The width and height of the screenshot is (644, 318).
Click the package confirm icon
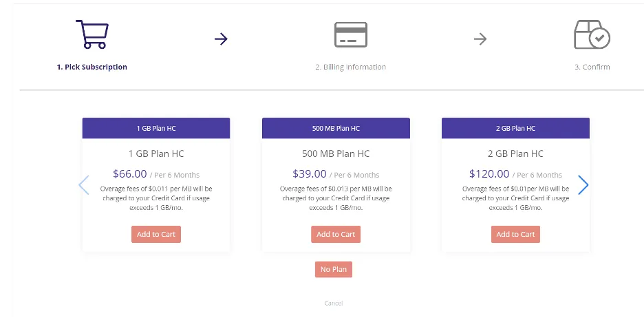pos(592,34)
